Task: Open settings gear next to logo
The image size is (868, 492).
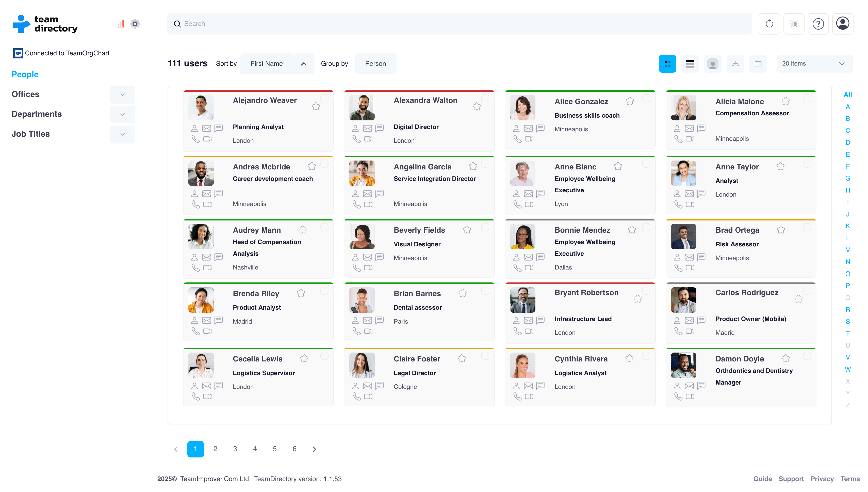Action: (135, 24)
